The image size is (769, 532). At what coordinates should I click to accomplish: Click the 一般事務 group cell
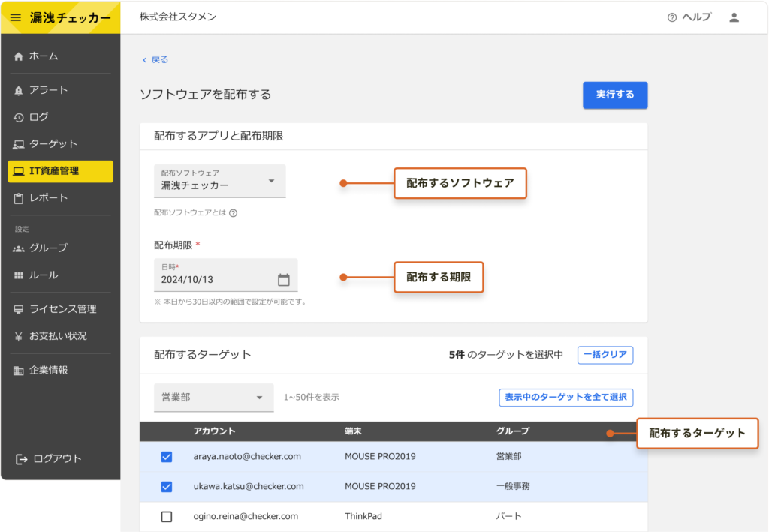coord(513,487)
